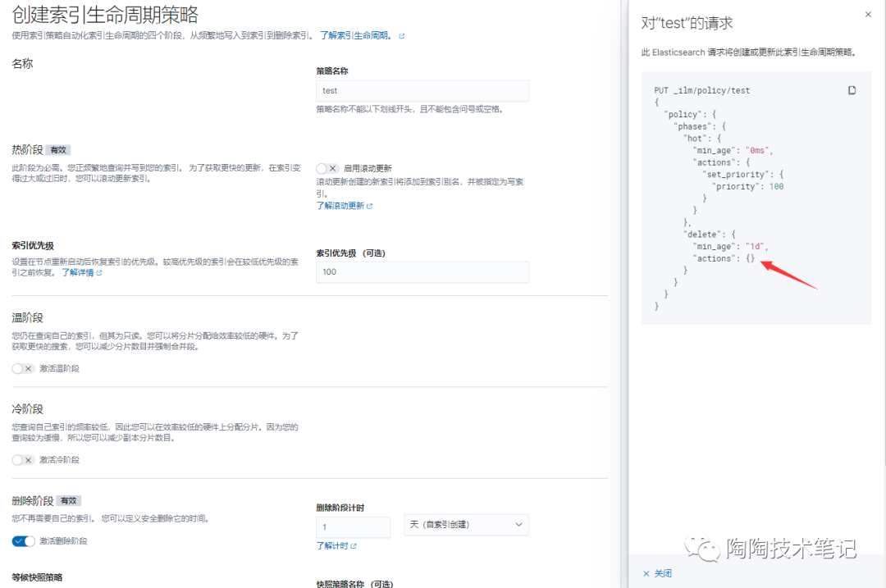Close the test request flyout with X
886x588 pixels.
click(868, 15)
